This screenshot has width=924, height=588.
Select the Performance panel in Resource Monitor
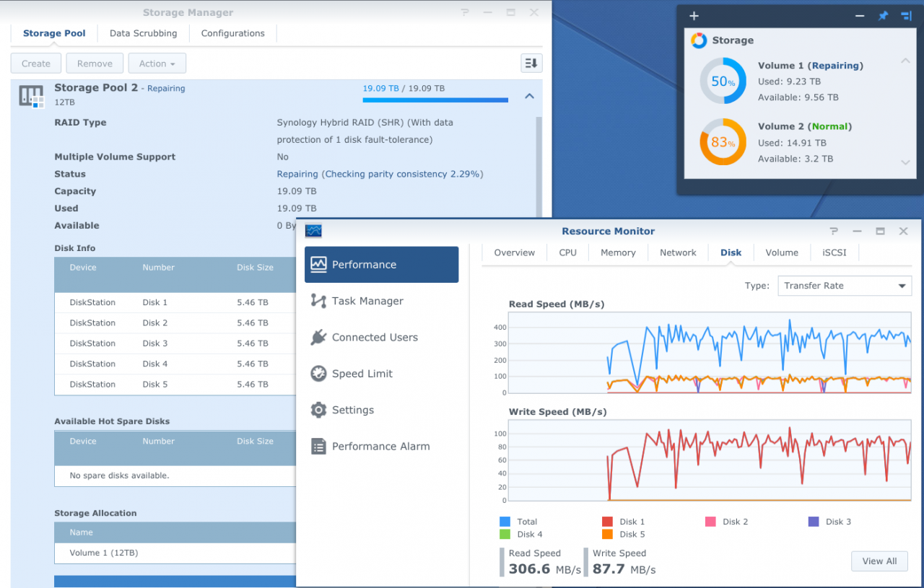pos(364,264)
